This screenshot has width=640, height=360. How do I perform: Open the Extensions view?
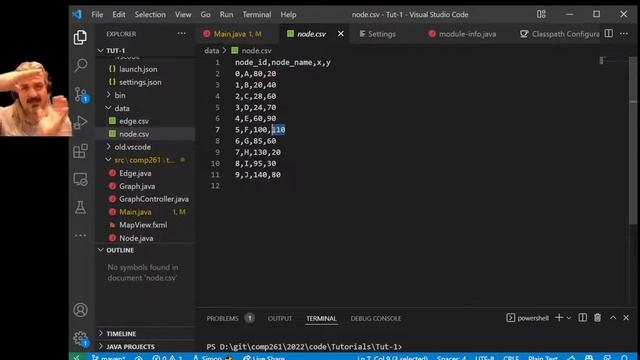(80, 151)
